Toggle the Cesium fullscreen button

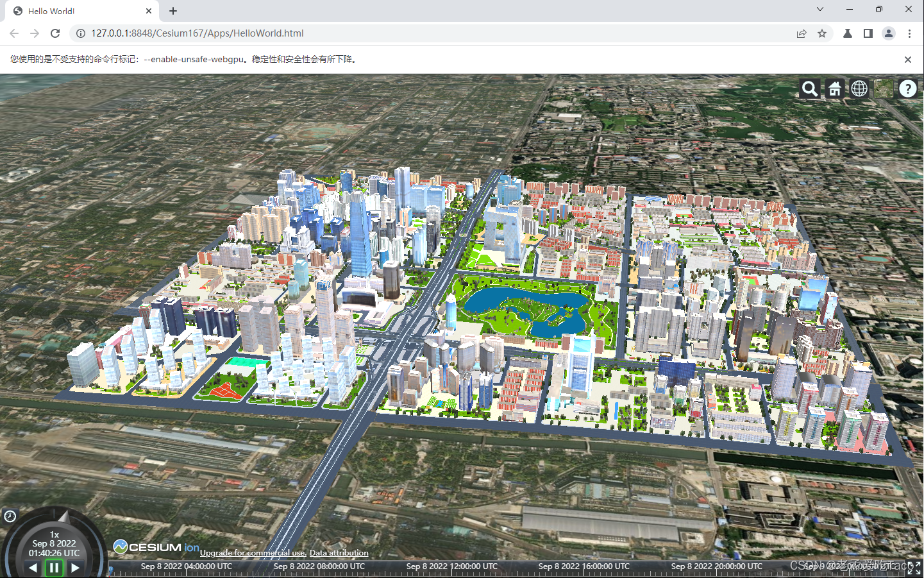pos(914,568)
